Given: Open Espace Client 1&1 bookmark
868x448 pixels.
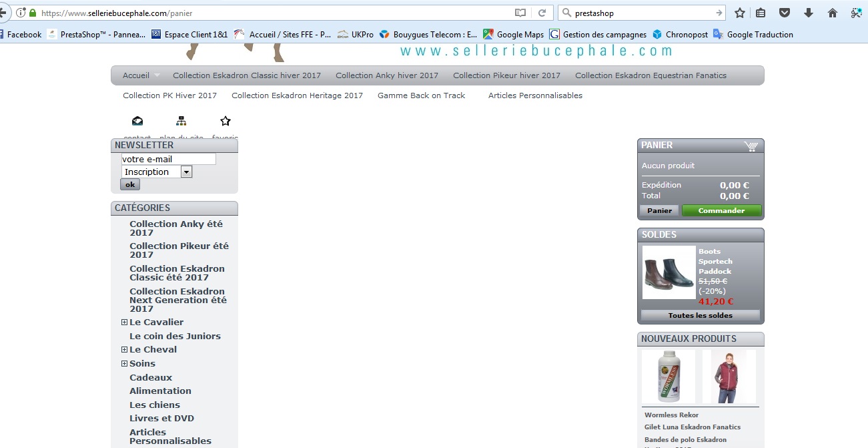Looking at the screenshot, I should (189, 34).
